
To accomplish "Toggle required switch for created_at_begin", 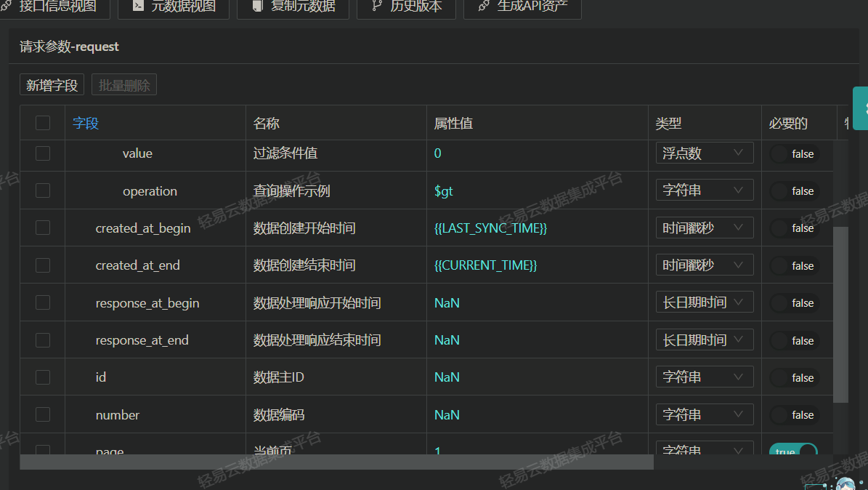I will point(795,228).
